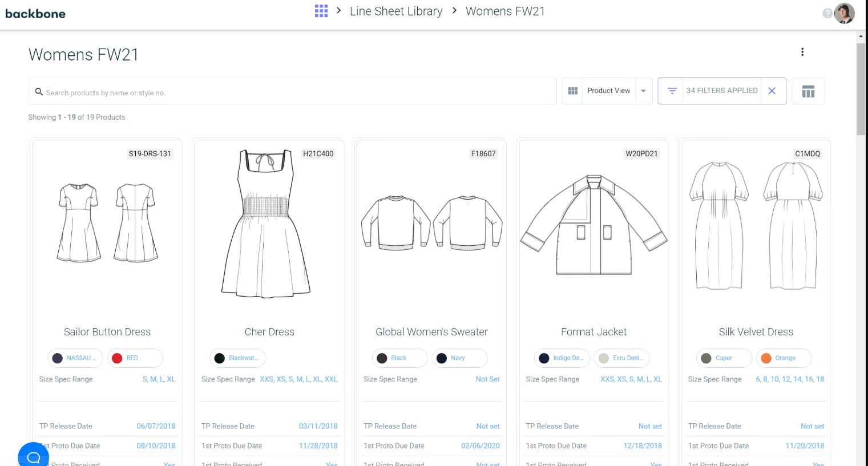868x466 pixels.
Task: Select the Orange color chip
Action: pyautogui.click(x=784, y=358)
